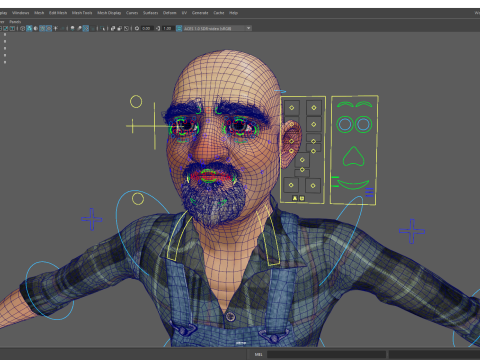Select the left eye circle control

pyautogui.click(x=345, y=124)
